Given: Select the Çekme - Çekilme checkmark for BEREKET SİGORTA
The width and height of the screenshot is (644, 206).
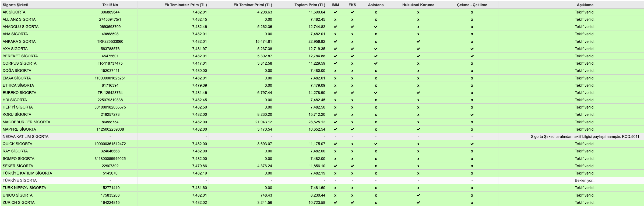Looking at the screenshot, I should tap(472, 56).
